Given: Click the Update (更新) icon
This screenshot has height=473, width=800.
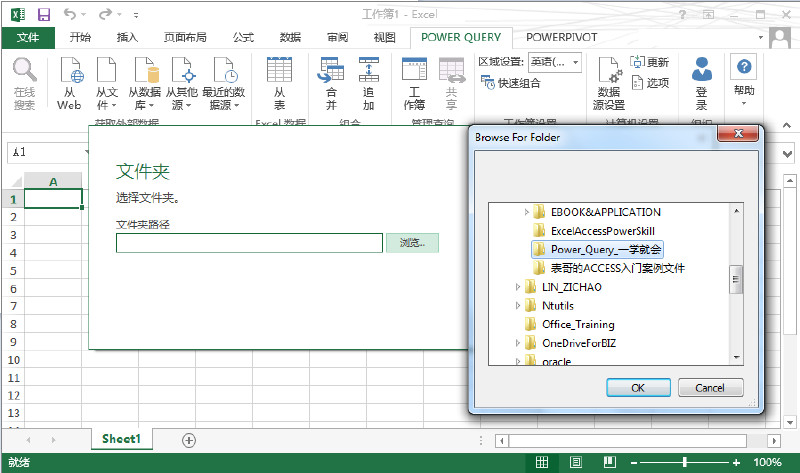Looking at the screenshot, I should pos(649,62).
